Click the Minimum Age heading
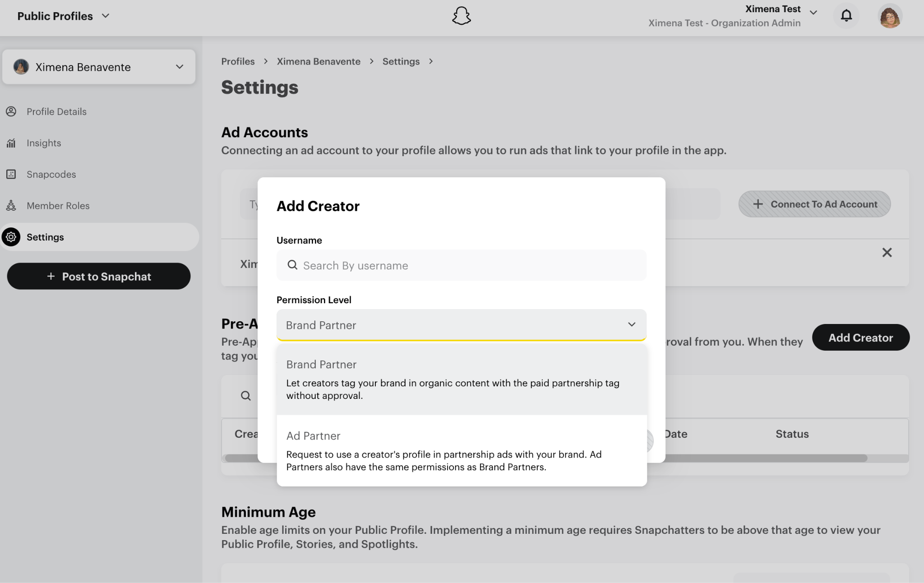 click(268, 512)
